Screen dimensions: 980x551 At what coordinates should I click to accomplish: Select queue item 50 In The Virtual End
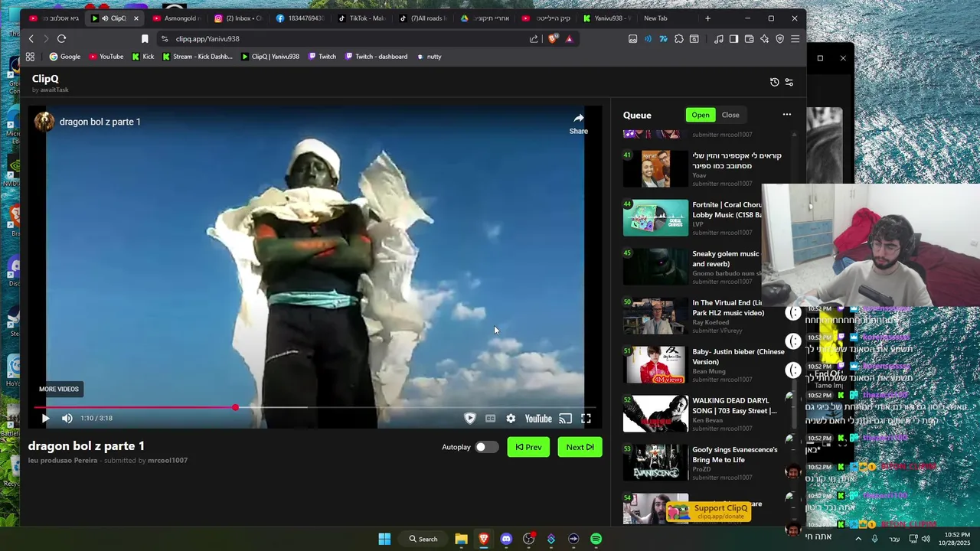tap(703, 316)
